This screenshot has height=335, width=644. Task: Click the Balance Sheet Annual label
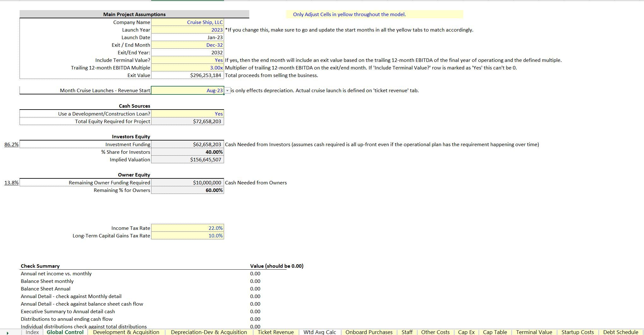point(45,289)
